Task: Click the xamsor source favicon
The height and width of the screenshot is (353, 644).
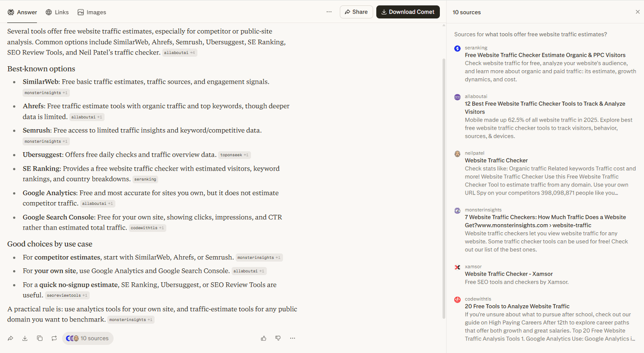Action: [x=457, y=267]
